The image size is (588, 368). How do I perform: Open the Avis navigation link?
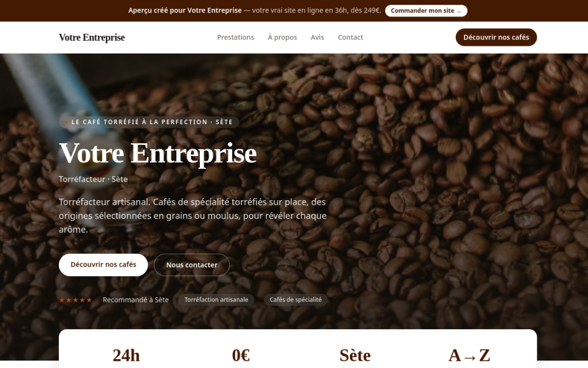318,37
